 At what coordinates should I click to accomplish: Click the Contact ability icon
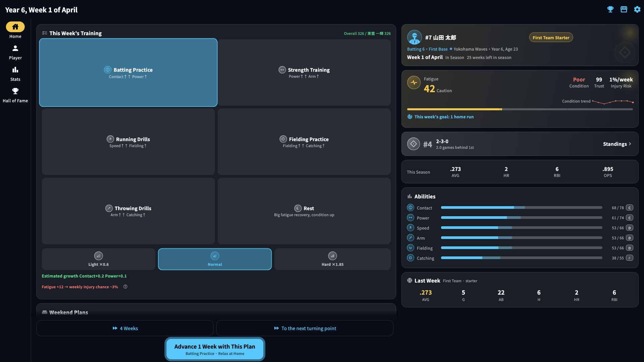pyautogui.click(x=411, y=207)
